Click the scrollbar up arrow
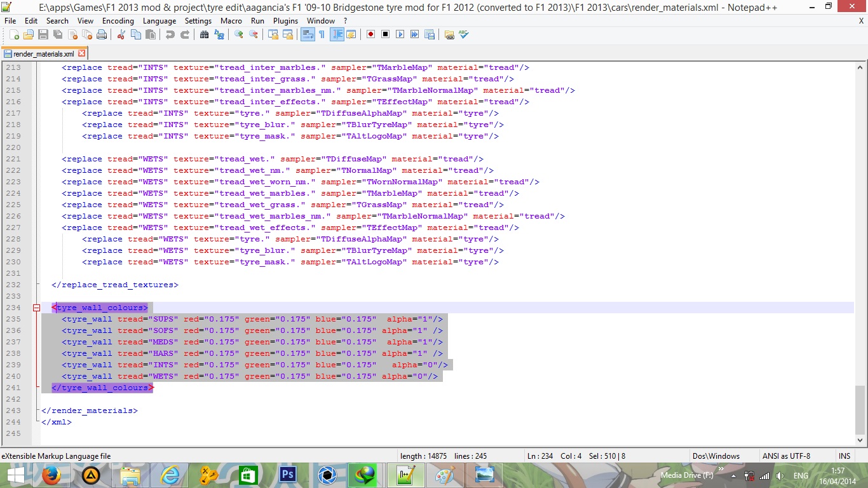The image size is (868, 488). 860,67
